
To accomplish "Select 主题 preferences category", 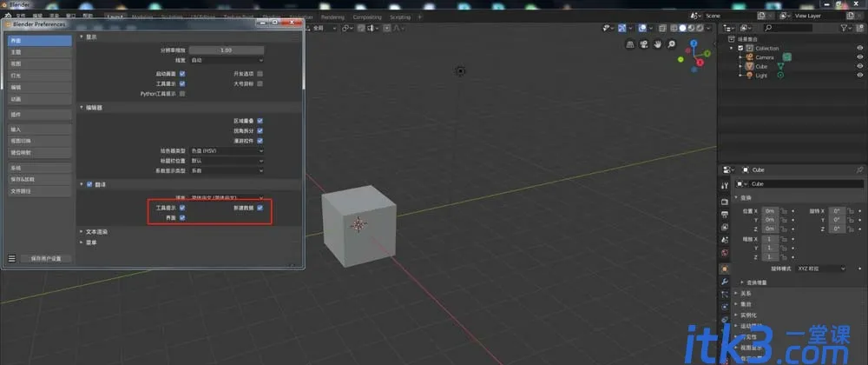I will click(x=40, y=52).
